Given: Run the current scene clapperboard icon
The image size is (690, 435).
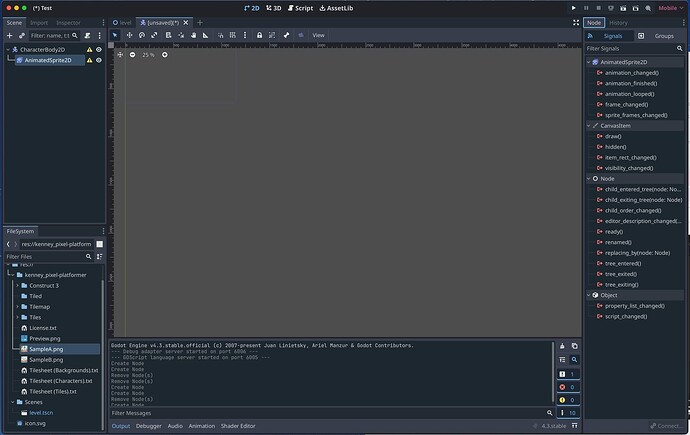Looking at the screenshot, I should (623, 8).
